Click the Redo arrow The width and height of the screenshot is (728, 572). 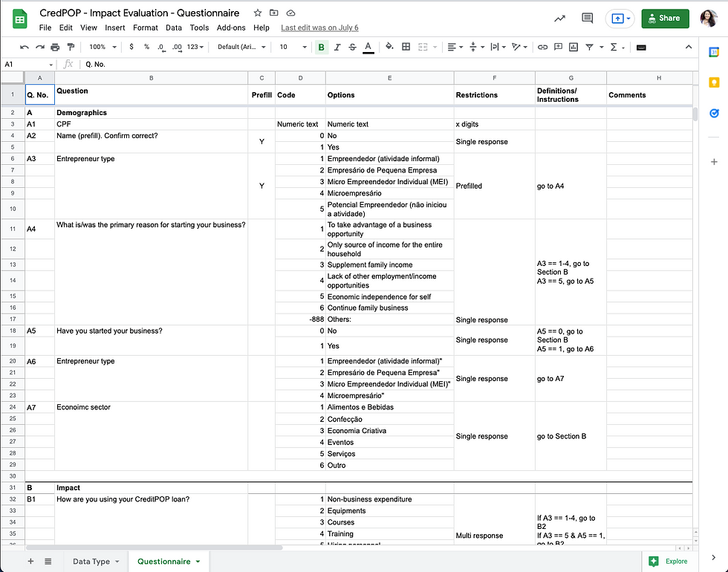tap(40, 47)
